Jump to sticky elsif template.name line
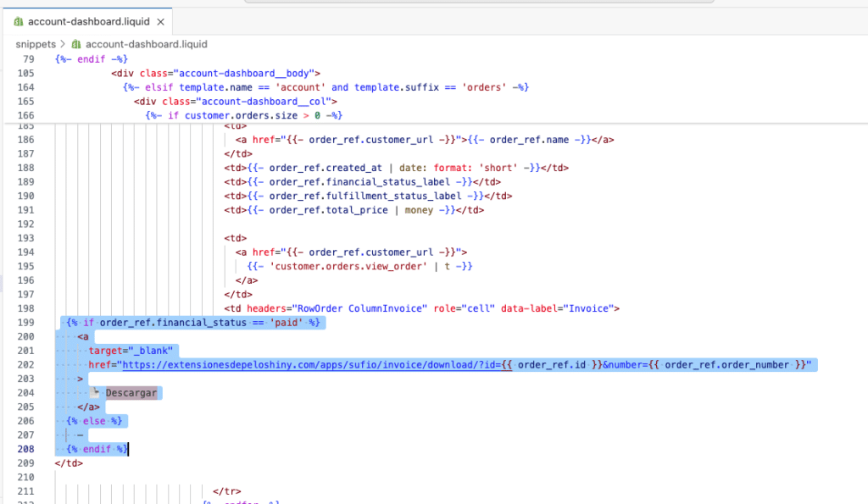868x504 pixels. pos(325,87)
